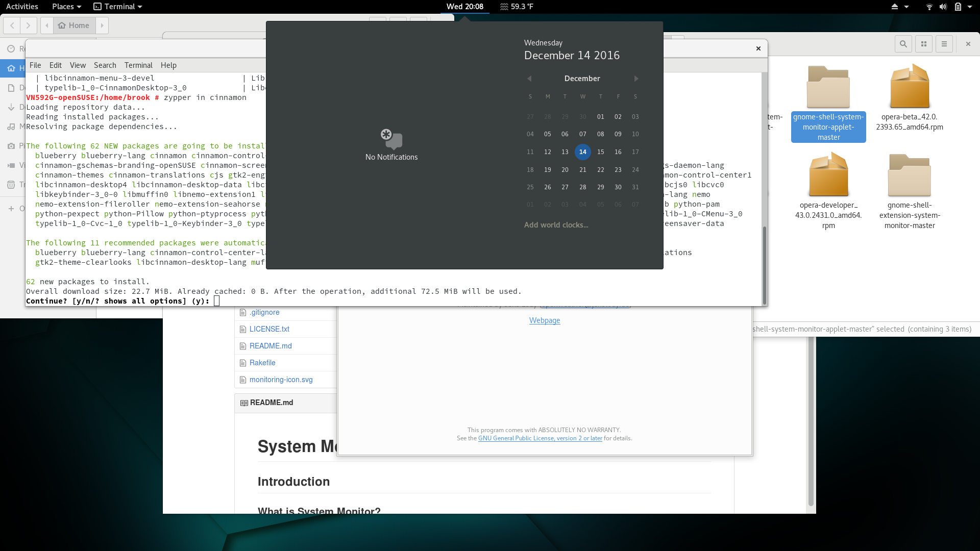This screenshot has height=551, width=980.
Task: Click Add world clocks...
Action: (x=556, y=225)
